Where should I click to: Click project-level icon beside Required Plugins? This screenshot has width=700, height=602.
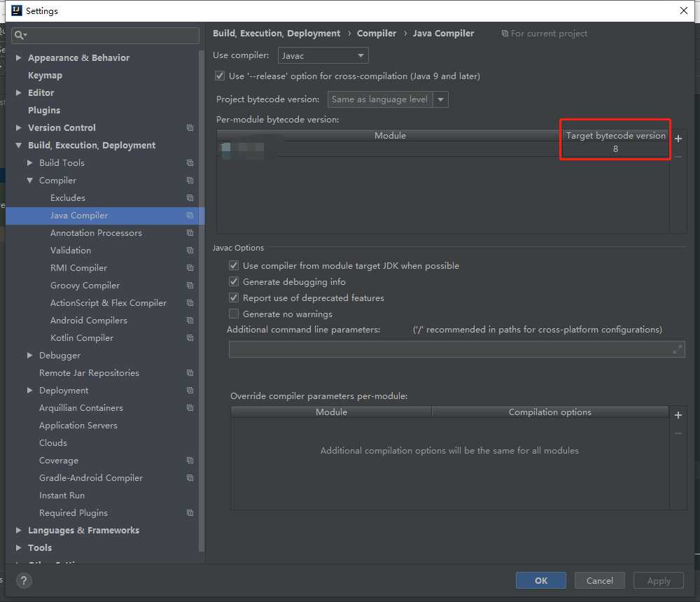pos(190,512)
